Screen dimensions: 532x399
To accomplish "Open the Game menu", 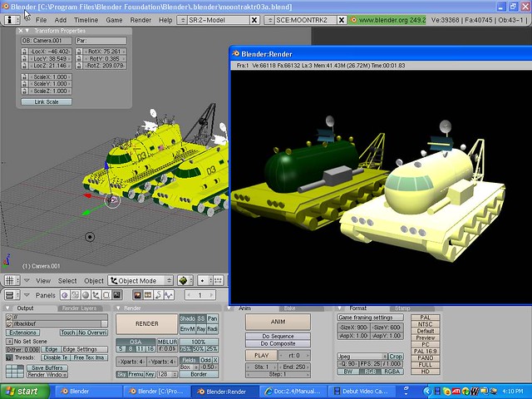I will coord(114,20).
